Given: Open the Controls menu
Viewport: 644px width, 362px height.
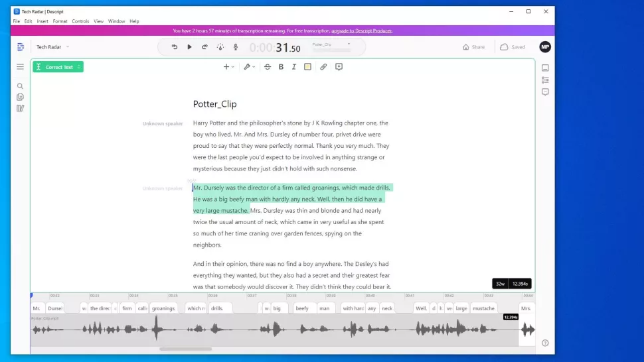Looking at the screenshot, I should click(x=80, y=21).
